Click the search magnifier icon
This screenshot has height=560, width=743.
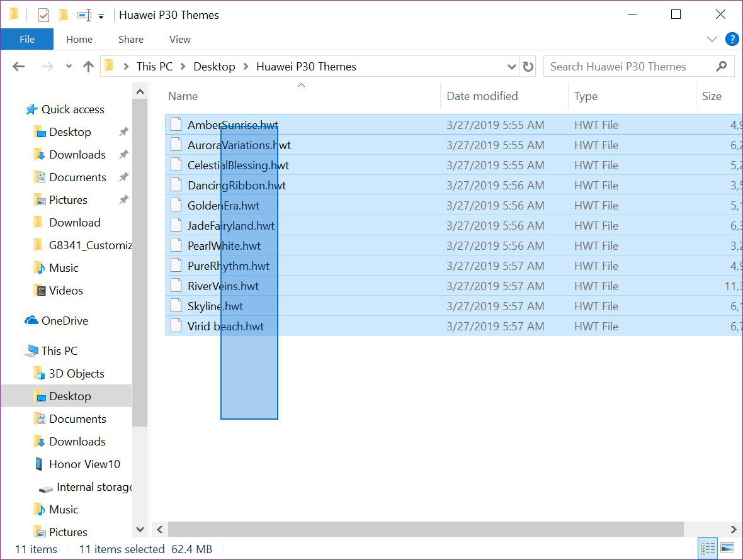722,67
